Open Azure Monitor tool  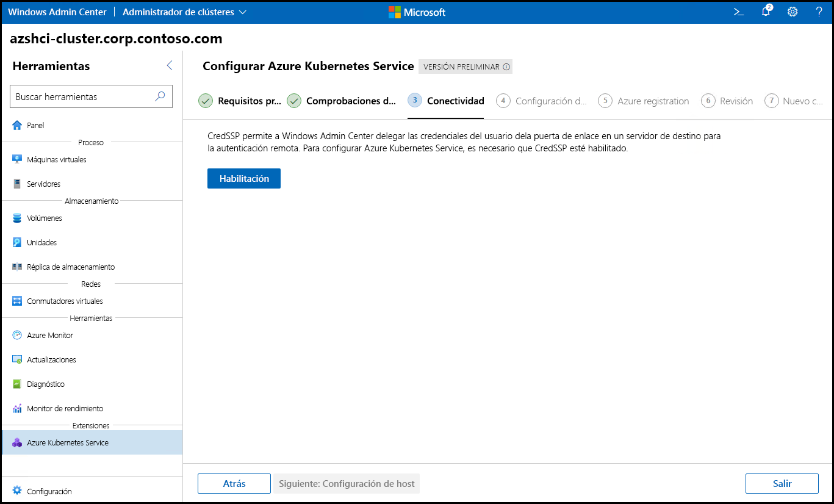click(x=92, y=335)
